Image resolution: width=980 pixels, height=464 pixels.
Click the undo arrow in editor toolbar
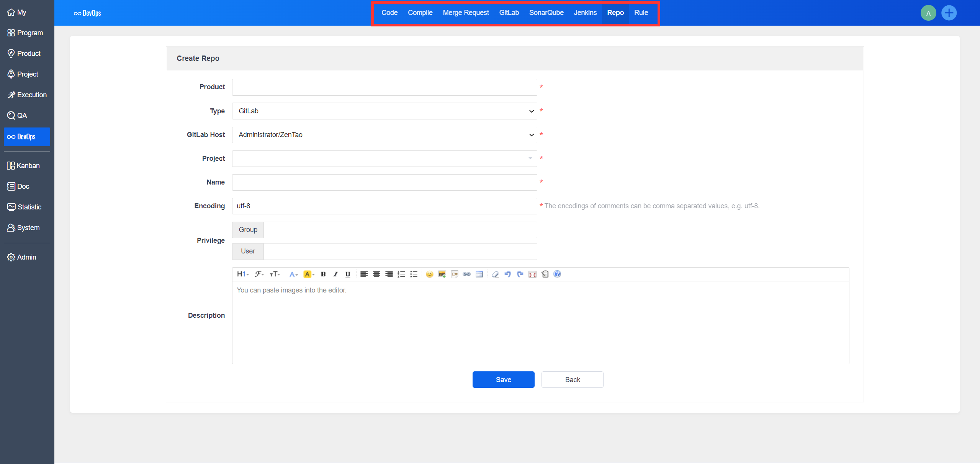pos(507,274)
